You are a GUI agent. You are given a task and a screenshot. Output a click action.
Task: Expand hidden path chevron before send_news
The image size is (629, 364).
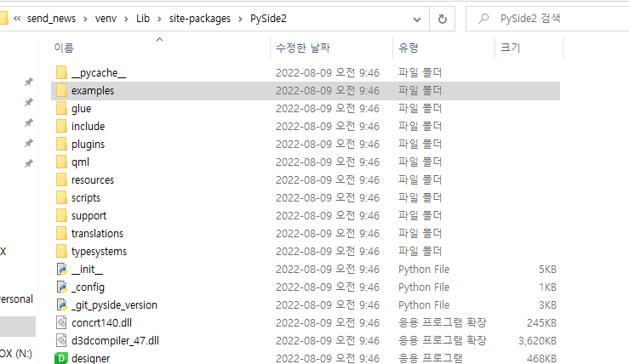[x=17, y=19]
